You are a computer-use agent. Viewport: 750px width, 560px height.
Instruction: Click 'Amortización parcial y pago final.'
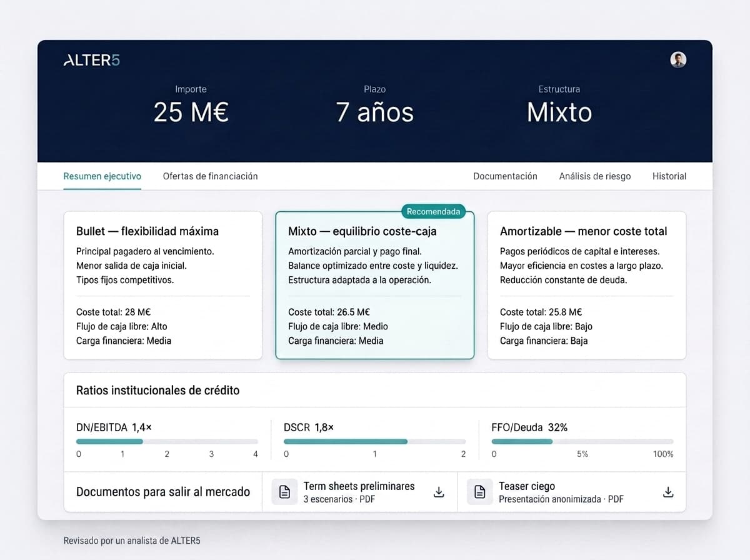click(x=355, y=251)
